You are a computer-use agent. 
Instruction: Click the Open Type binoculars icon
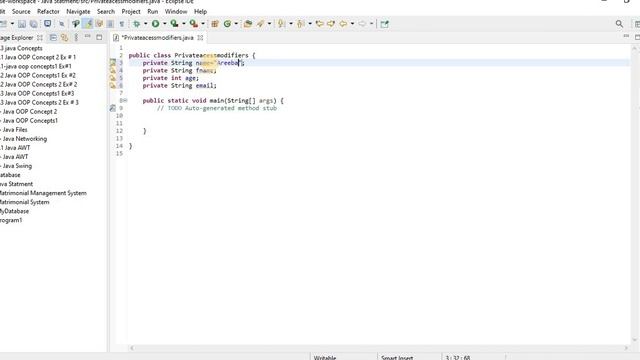point(76,24)
